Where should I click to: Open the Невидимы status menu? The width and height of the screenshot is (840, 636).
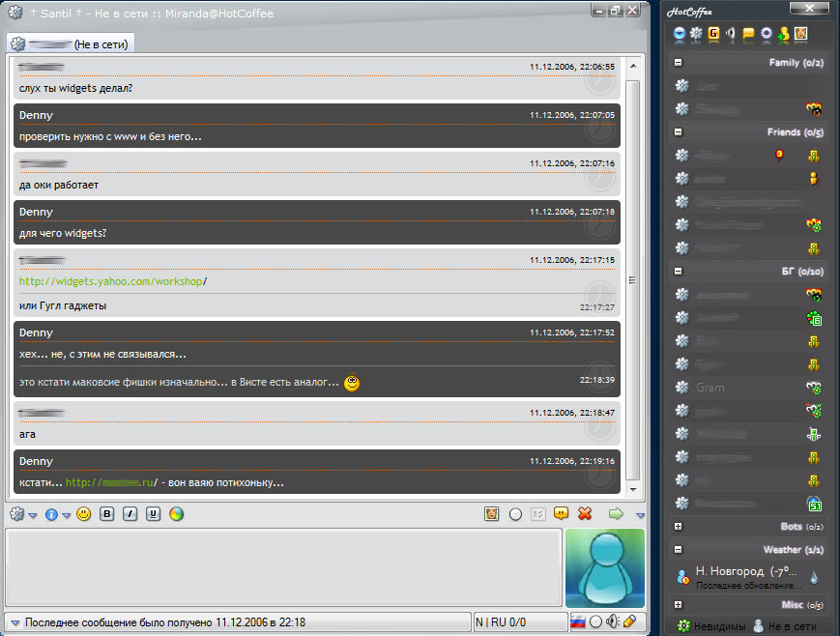711,626
